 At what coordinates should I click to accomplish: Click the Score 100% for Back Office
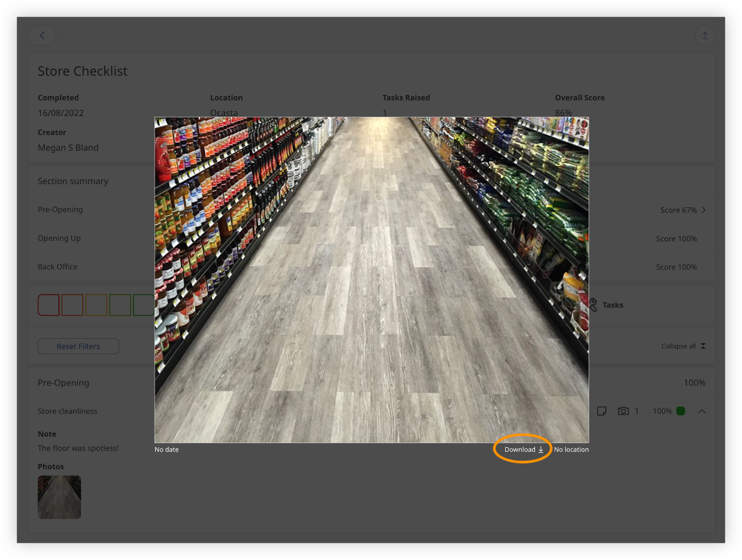pyautogui.click(x=676, y=267)
